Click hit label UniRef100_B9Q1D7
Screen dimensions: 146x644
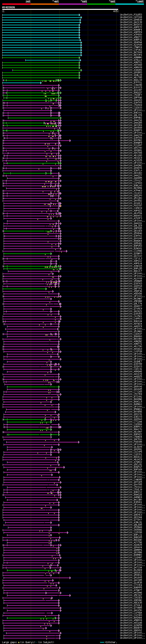click(x=131, y=93)
